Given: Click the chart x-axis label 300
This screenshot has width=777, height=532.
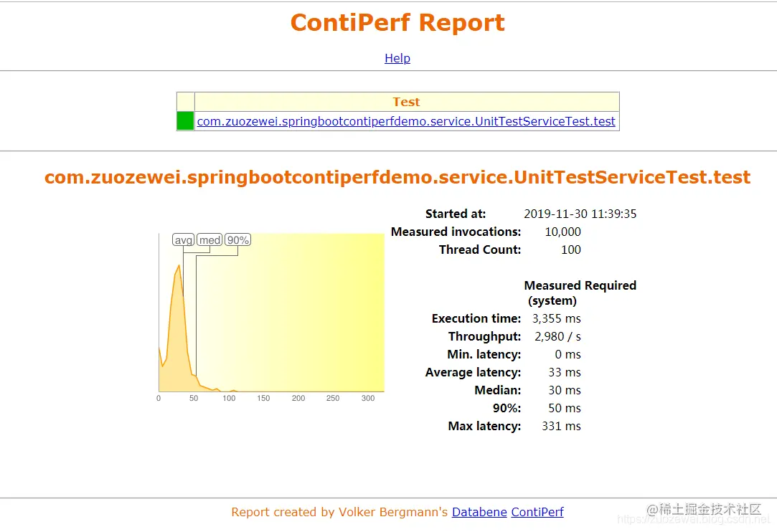Looking at the screenshot, I should [x=368, y=398].
